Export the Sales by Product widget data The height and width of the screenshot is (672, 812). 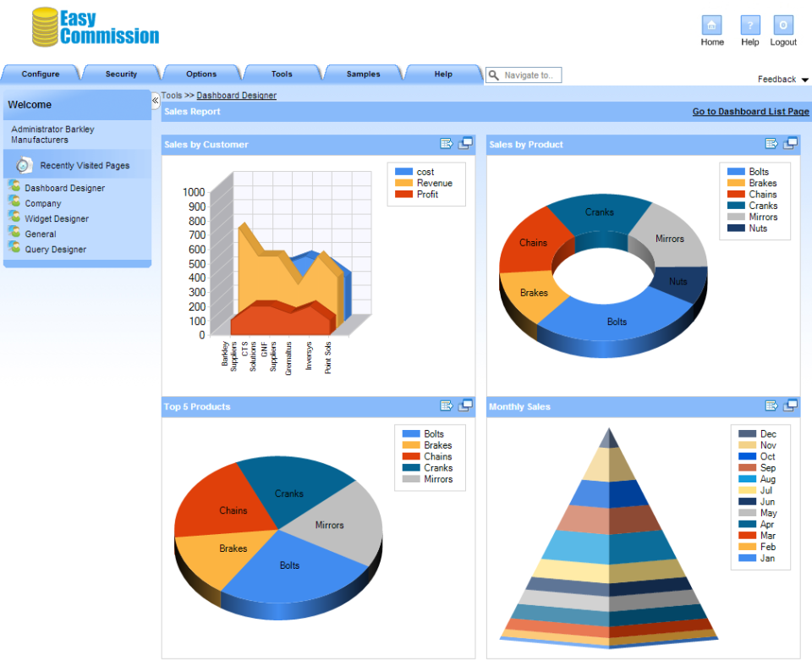tap(772, 143)
